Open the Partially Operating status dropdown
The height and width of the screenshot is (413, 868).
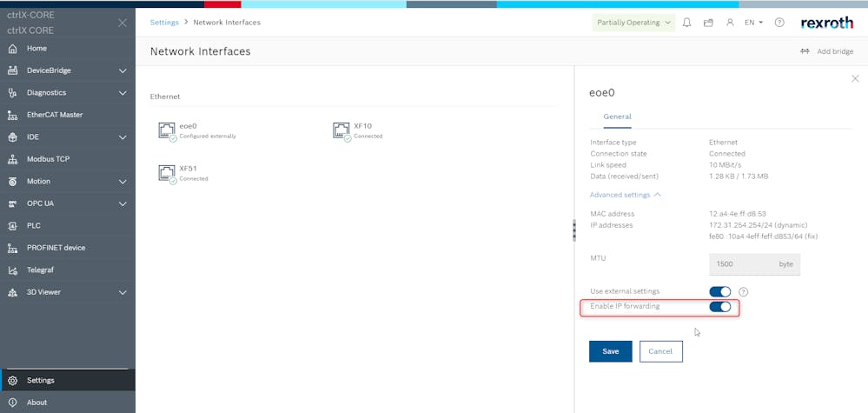click(633, 23)
